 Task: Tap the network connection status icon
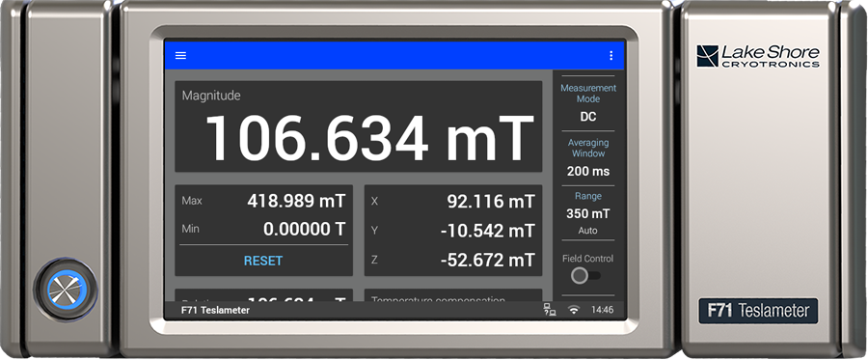point(549,310)
